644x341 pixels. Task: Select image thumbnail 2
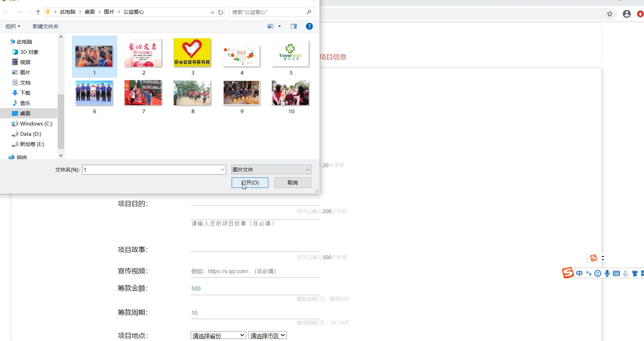point(143,53)
